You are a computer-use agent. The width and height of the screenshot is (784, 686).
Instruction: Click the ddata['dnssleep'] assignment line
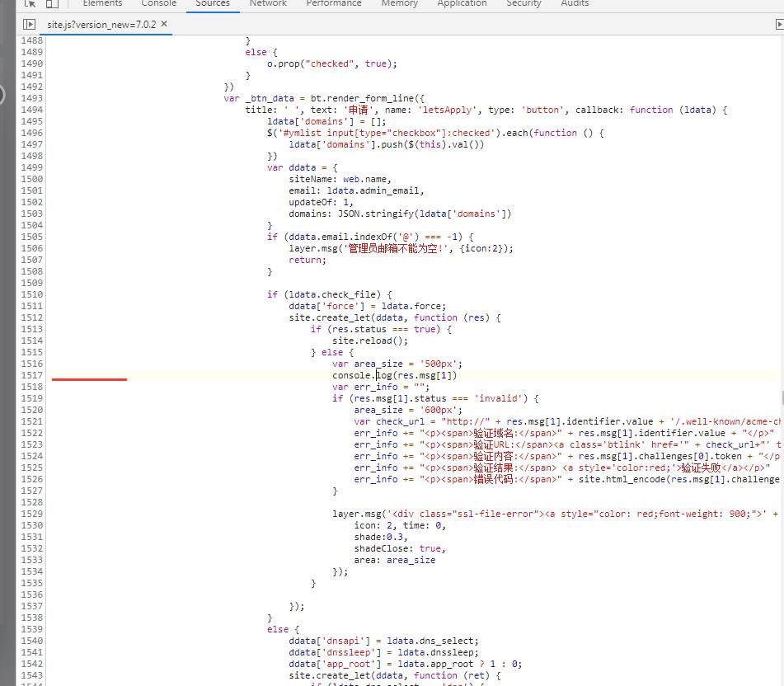pos(383,652)
